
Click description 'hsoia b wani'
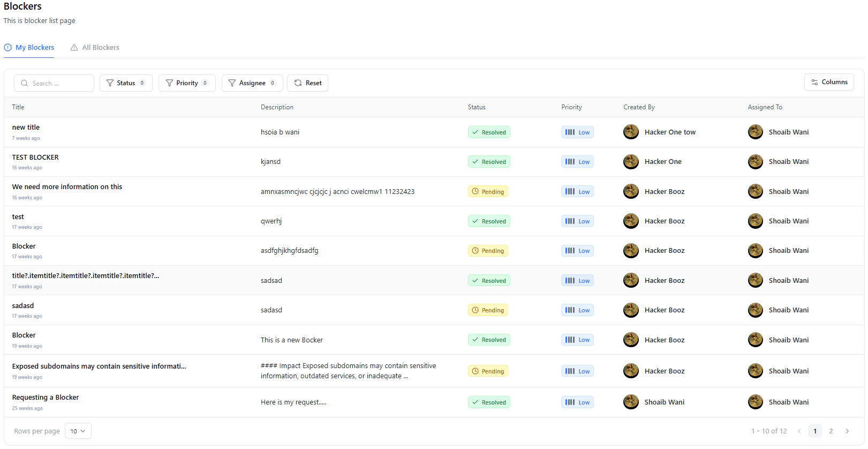280,132
